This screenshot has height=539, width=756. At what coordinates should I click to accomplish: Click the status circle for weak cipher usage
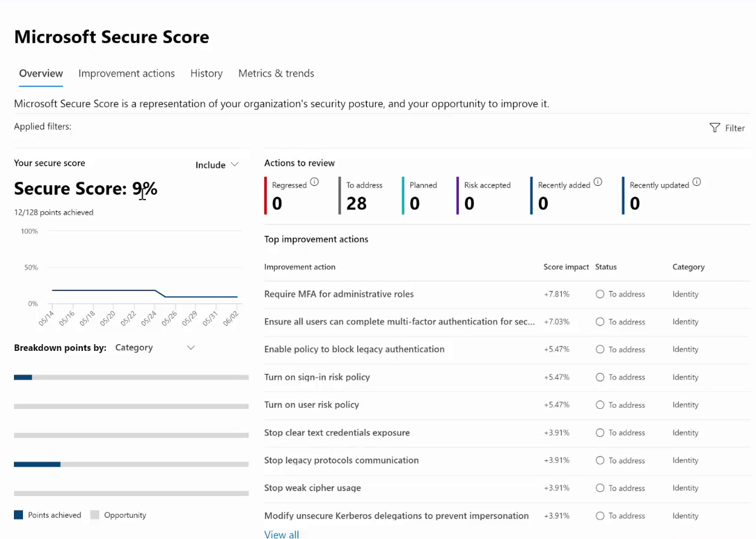pos(600,488)
